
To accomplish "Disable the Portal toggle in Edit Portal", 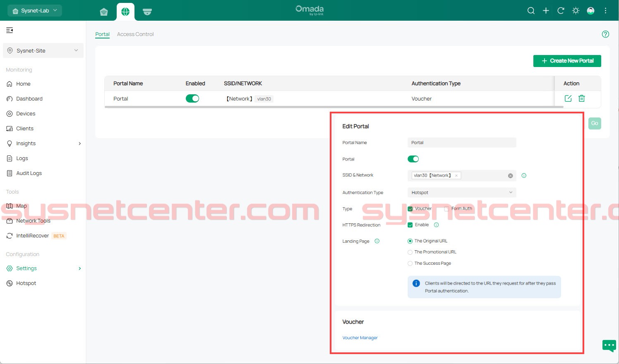I will point(413,159).
